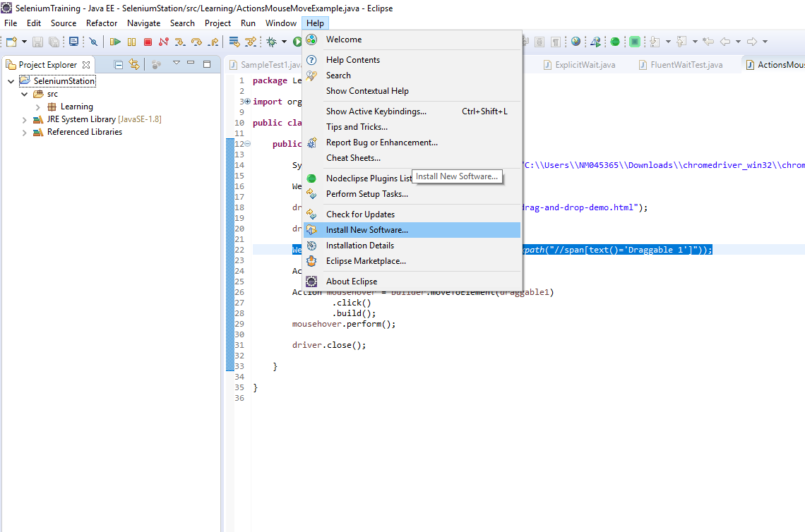805x532 pixels.
Task: Minimize the Project Explorer view
Action: coord(191,63)
